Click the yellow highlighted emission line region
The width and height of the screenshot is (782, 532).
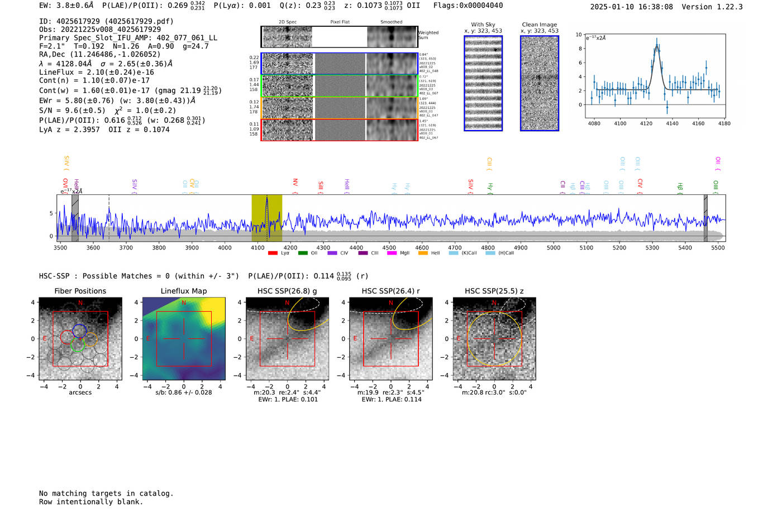click(266, 218)
